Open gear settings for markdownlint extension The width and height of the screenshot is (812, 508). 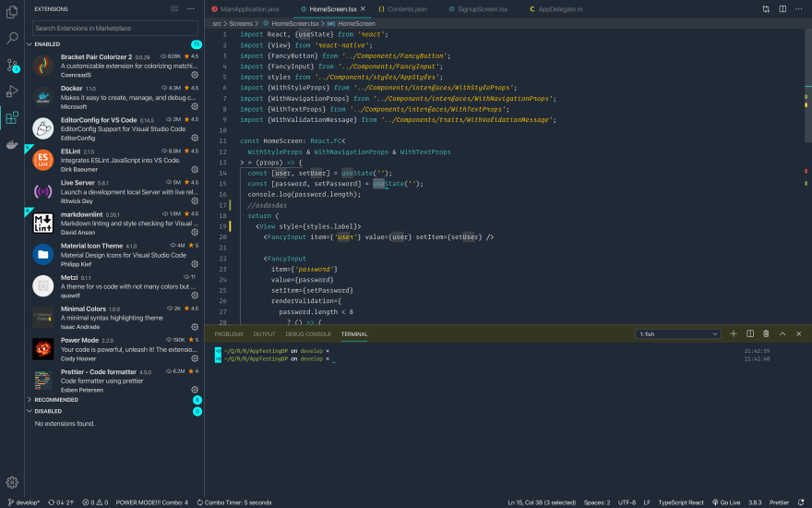tap(195, 232)
